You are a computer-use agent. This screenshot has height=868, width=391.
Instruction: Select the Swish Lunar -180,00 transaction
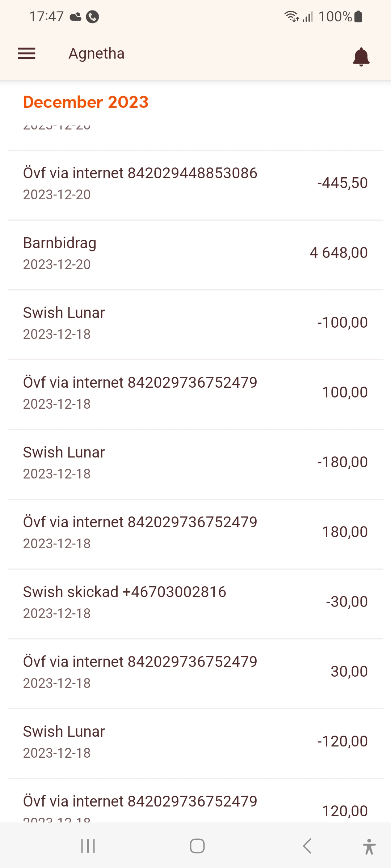tap(195, 463)
